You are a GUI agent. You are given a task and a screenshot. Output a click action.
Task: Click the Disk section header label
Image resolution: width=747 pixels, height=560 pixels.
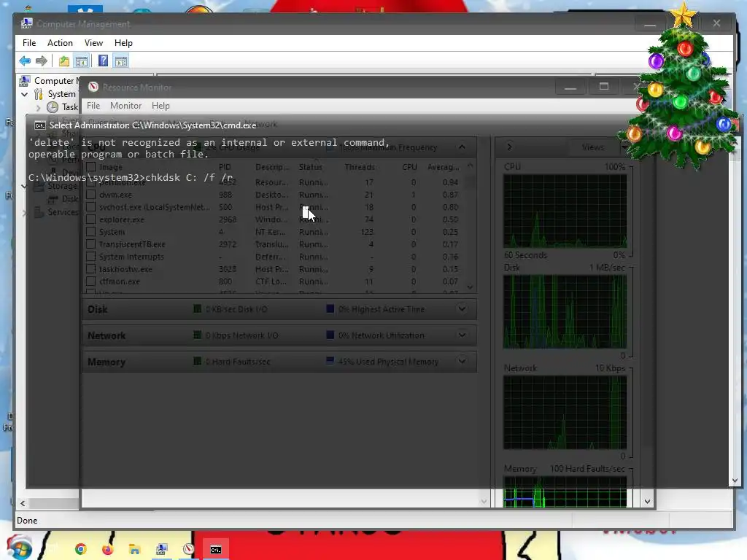pyautogui.click(x=98, y=309)
